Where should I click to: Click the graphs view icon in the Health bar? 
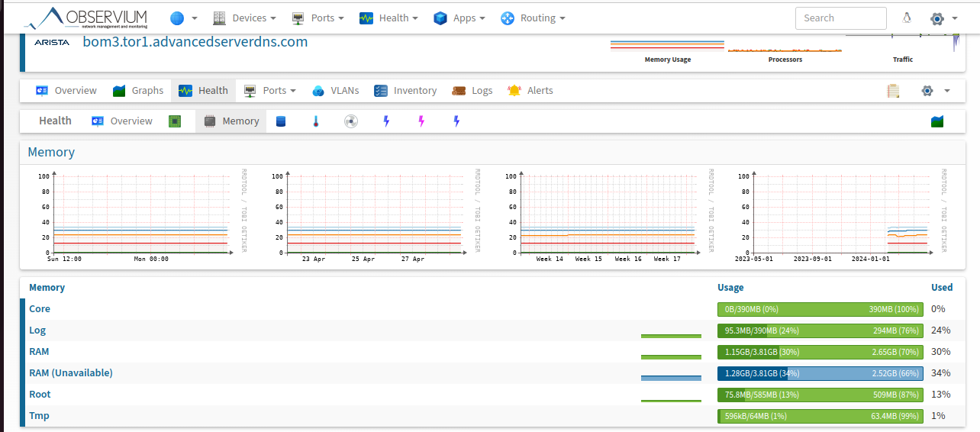(937, 121)
